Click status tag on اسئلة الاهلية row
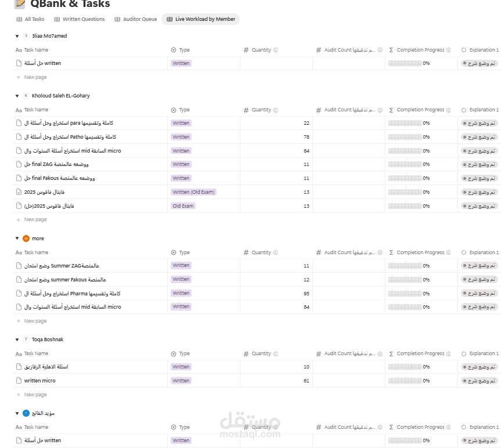The height and width of the screenshot is (448, 501). pyautogui.click(x=480, y=367)
